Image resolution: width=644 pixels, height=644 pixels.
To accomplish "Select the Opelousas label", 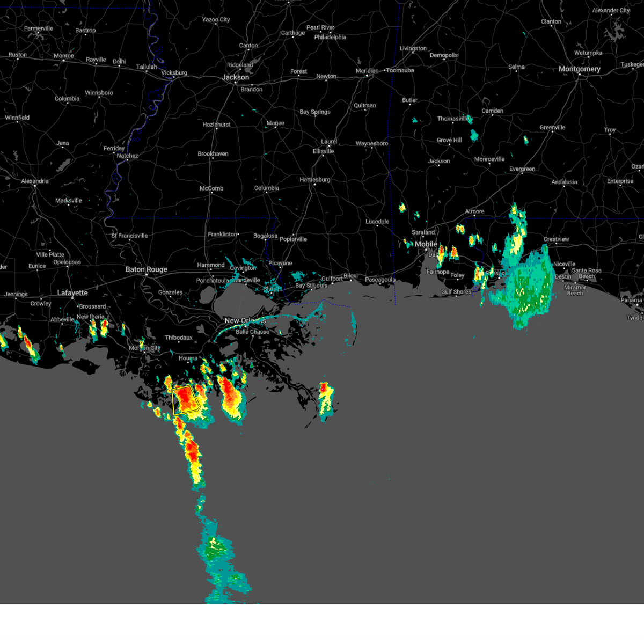I will [67, 262].
